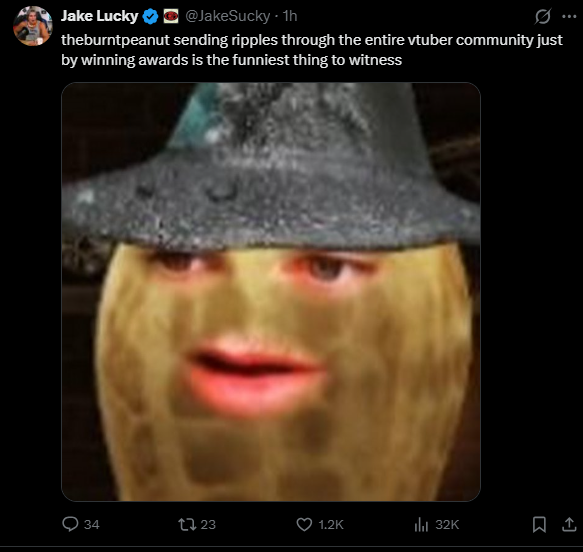Screen dimensions: 583x552
Task: Click the 1.2K likes count
Action: tap(331, 524)
